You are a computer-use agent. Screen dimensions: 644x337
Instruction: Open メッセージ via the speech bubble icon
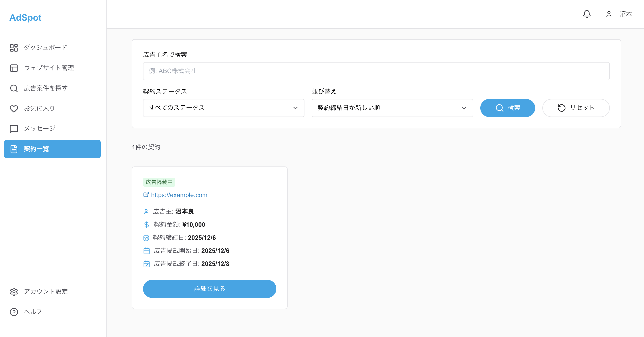point(14,128)
